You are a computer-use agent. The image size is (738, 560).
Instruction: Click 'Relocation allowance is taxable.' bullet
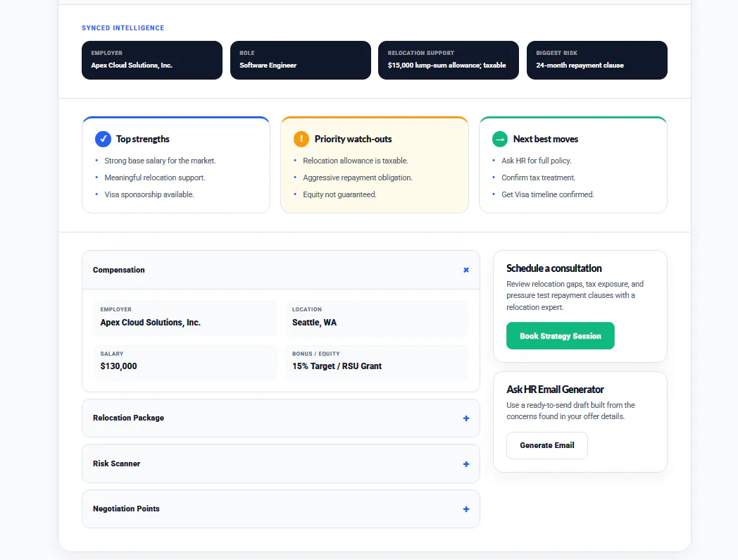pos(356,161)
